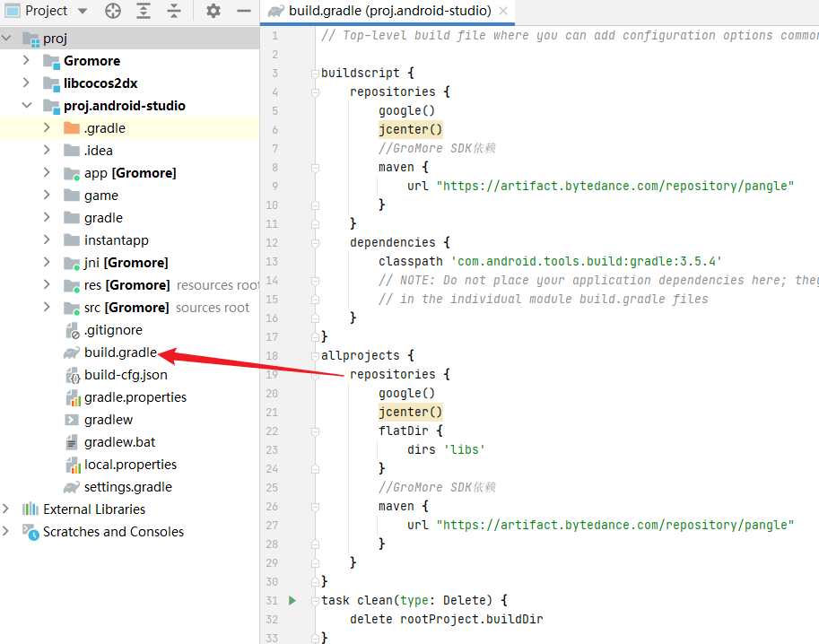Click the .gitignore file icon
The image size is (819, 644).
(72, 331)
